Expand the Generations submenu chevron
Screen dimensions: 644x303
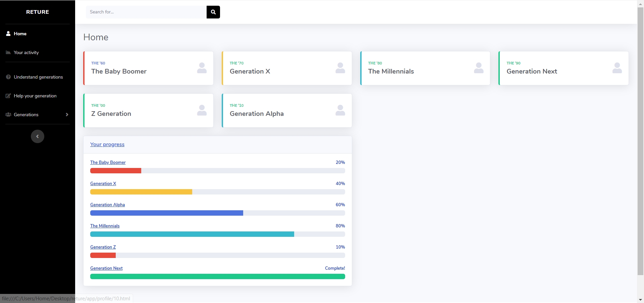click(x=67, y=115)
